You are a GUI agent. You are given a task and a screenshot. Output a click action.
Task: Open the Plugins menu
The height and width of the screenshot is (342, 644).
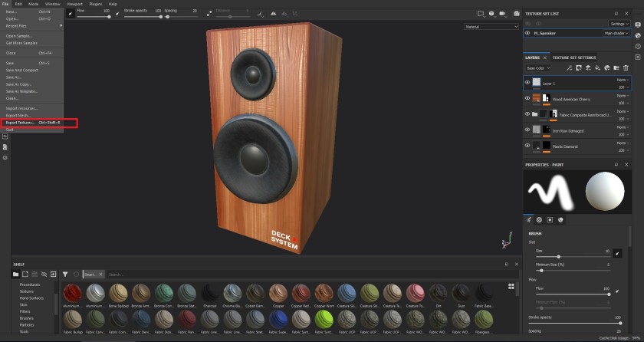click(x=95, y=4)
